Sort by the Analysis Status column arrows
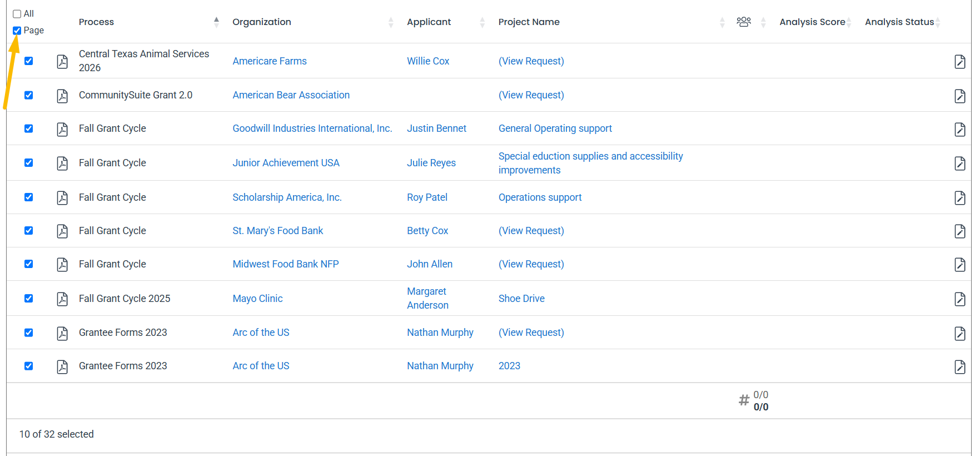The height and width of the screenshot is (456, 980). click(x=938, y=22)
